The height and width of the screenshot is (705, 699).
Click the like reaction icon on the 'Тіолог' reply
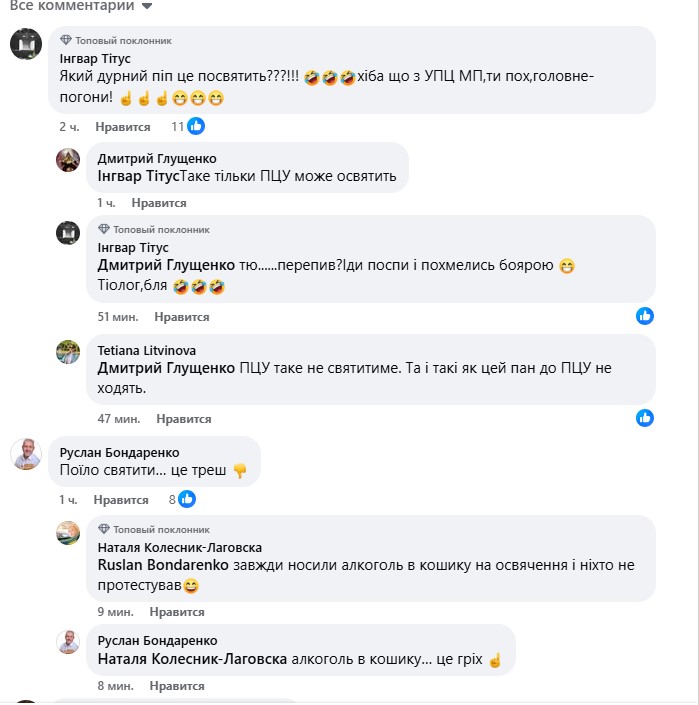click(645, 316)
